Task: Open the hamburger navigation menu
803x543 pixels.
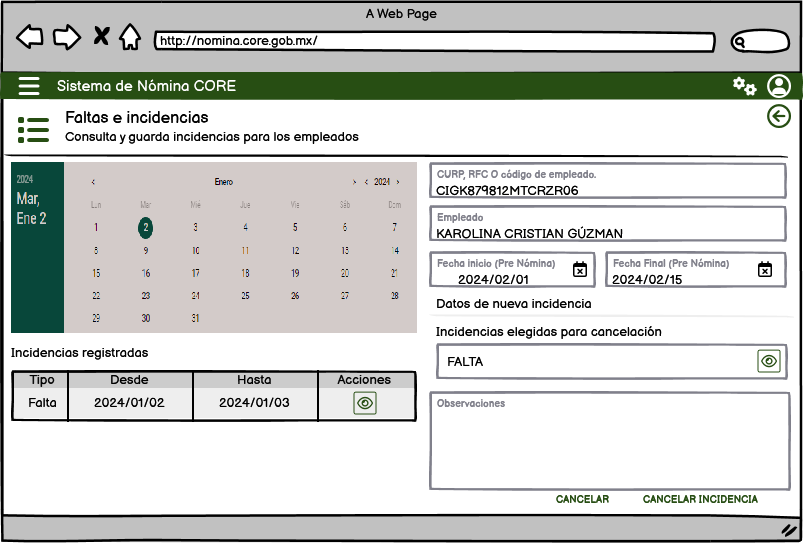Action: click(x=29, y=86)
